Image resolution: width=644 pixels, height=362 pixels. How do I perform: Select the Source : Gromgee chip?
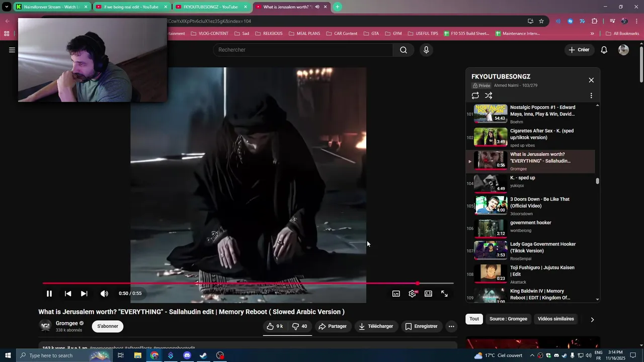[508, 319]
